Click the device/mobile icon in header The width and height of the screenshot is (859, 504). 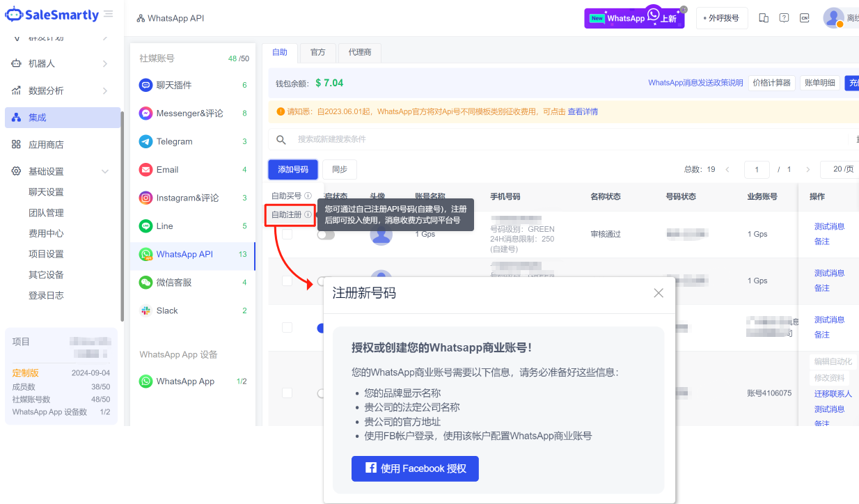[x=764, y=18]
